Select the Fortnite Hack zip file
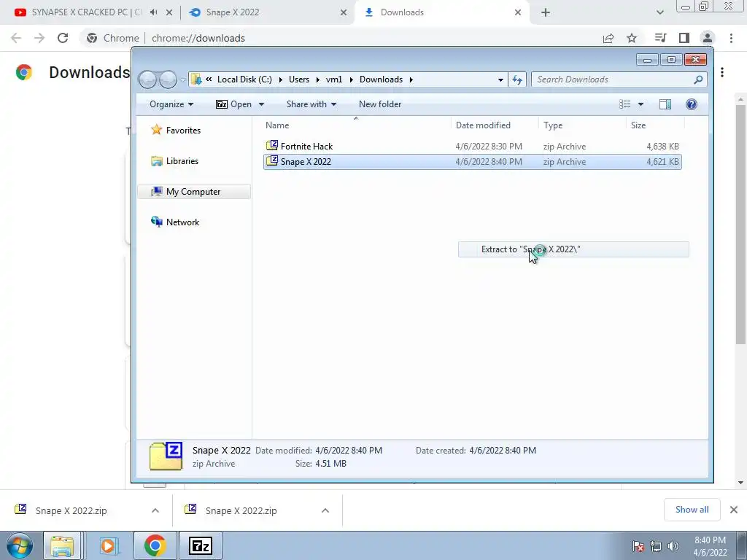747x560 pixels. [473, 146]
